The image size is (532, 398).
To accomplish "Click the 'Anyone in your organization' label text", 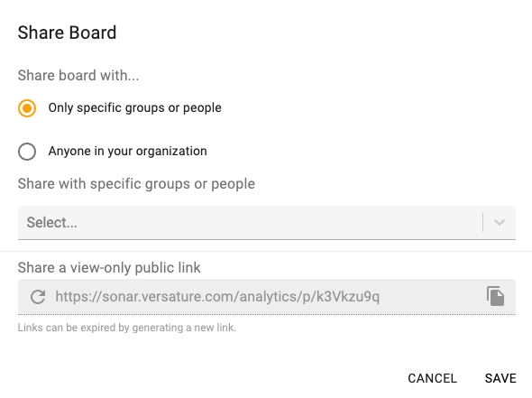I will click(x=127, y=151).
